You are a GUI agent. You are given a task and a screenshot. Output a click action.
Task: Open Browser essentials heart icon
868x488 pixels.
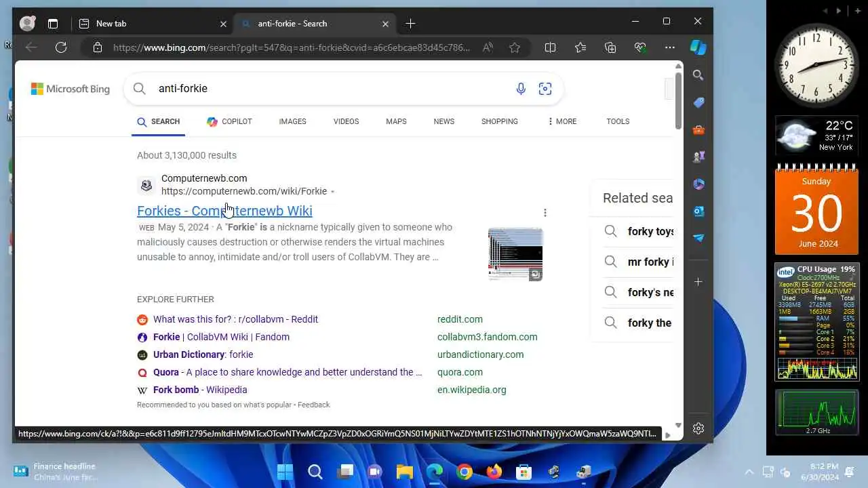coord(640,47)
